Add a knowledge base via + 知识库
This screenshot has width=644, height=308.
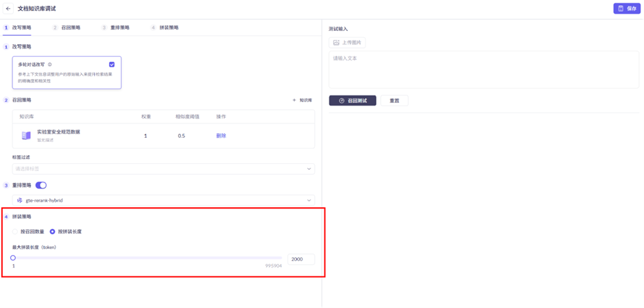(302, 99)
